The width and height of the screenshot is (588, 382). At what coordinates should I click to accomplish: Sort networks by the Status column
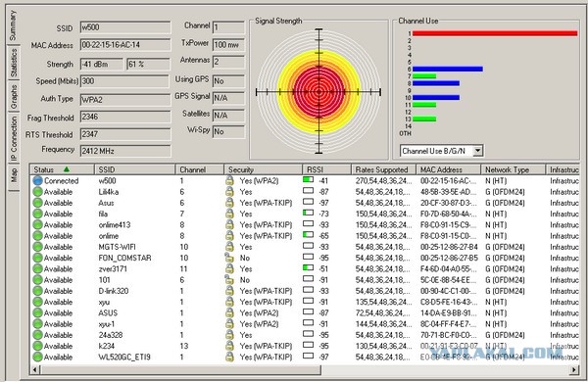tap(62, 169)
